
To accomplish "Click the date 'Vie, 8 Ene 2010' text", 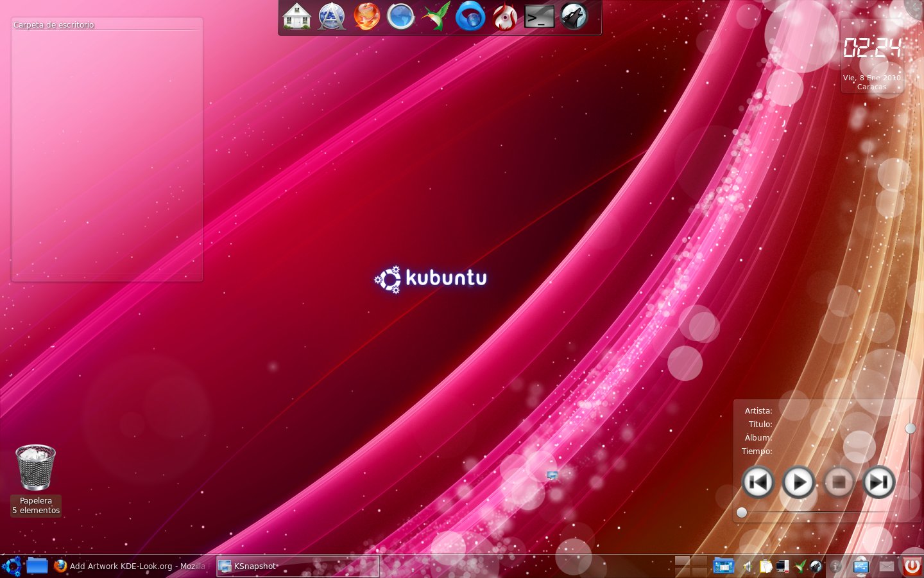I will click(x=872, y=78).
